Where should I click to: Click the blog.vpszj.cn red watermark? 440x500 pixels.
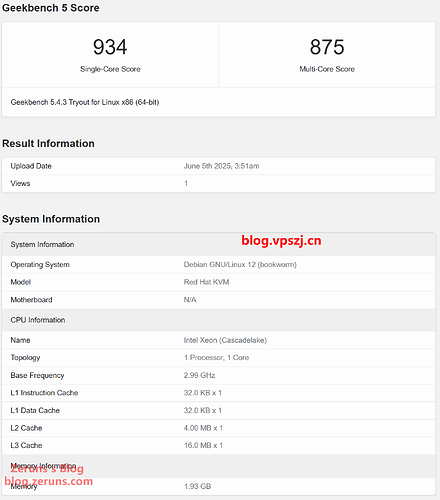click(281, 241)
